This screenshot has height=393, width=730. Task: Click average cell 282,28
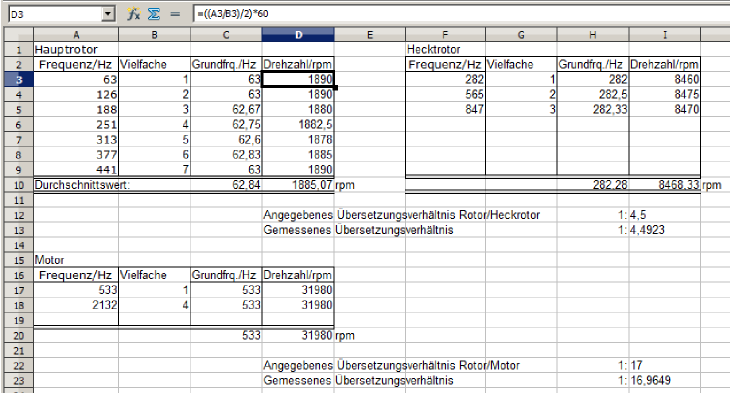593,185
